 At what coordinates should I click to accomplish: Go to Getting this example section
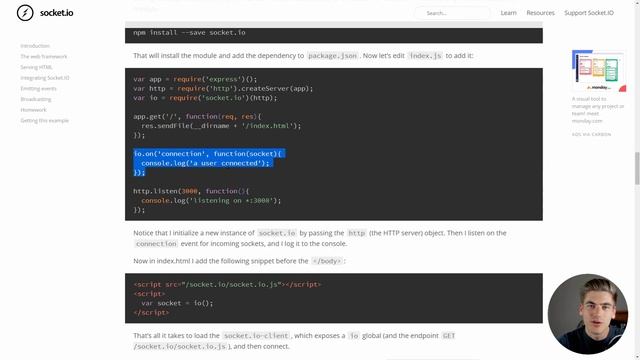(44, 120)
